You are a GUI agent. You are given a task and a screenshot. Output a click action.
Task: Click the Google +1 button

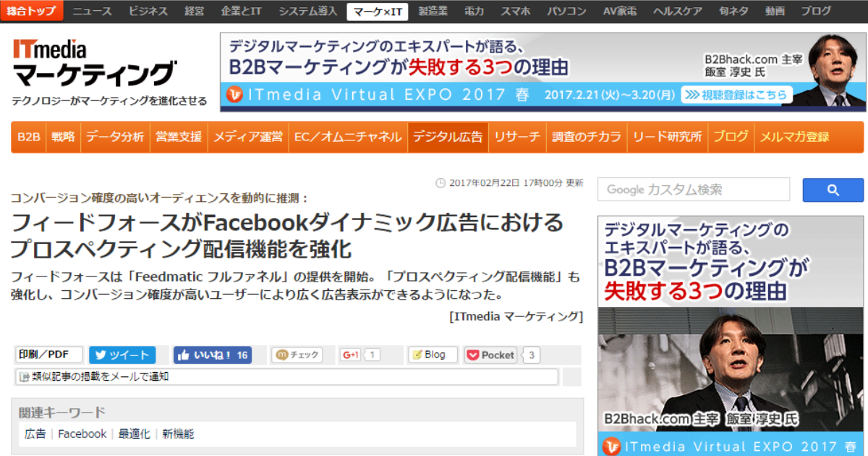coord(351,355)
